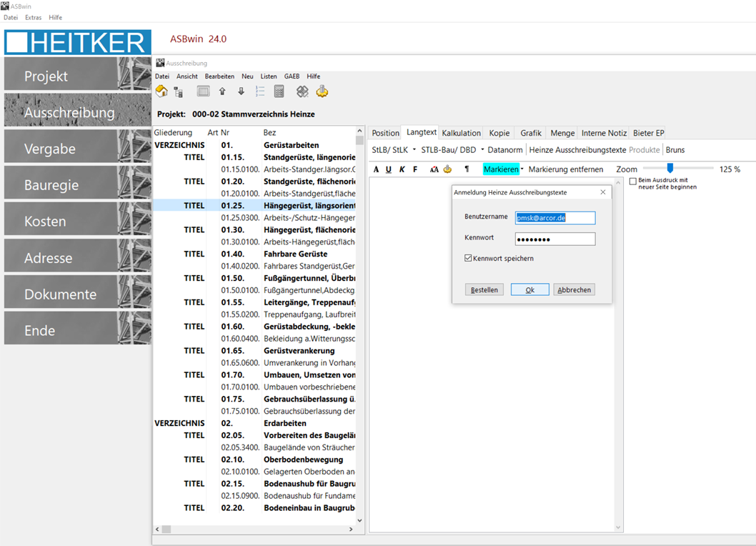Click the numbered list toolbar icon
756x546 pixels.
(260, 91)
